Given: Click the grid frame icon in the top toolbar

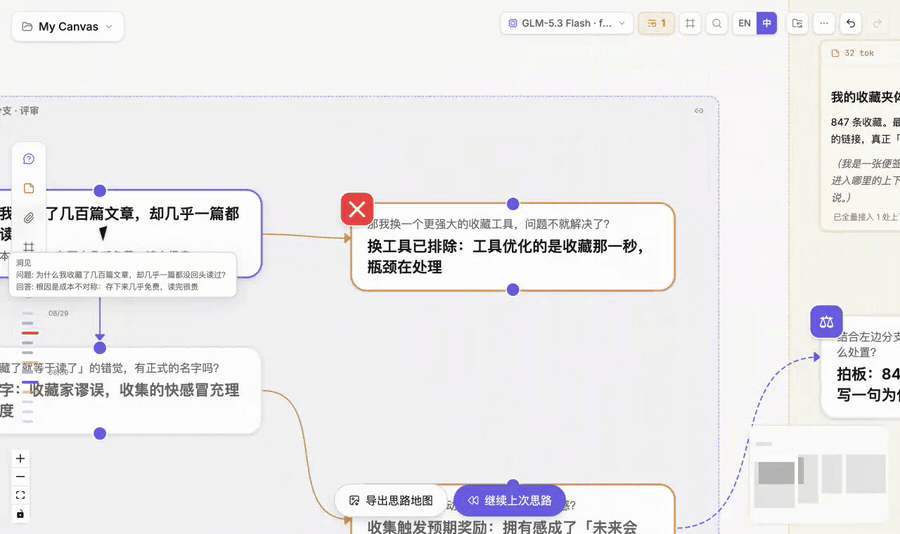Looking at the screenshot, I should (x=690, y=24).
